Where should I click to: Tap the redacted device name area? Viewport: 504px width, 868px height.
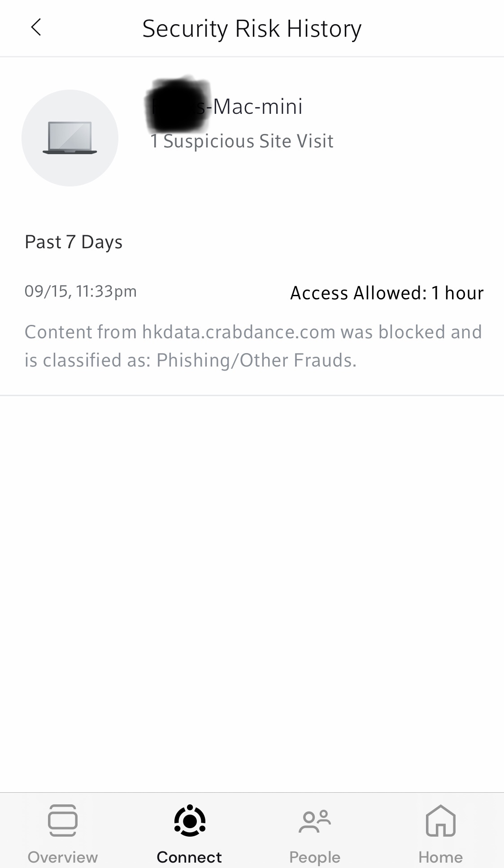click(x=178, y=104)
